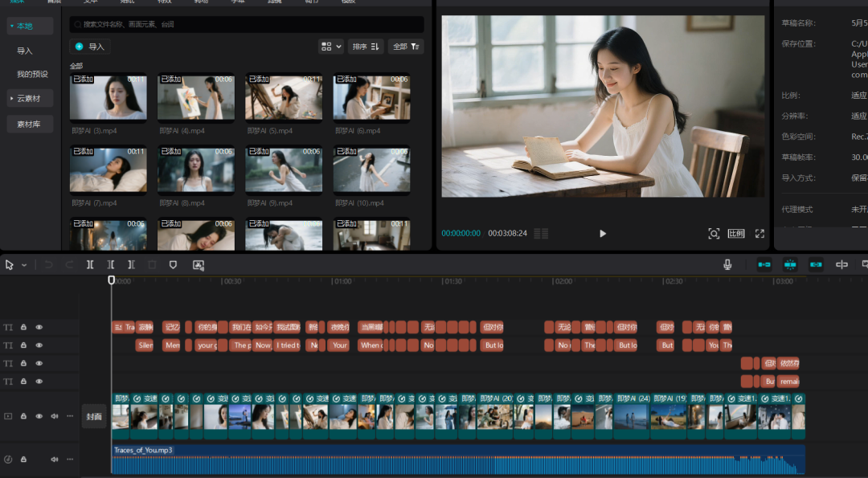
Task: Select 我的预设 in the left sidebar
Action: pos(32,74)
